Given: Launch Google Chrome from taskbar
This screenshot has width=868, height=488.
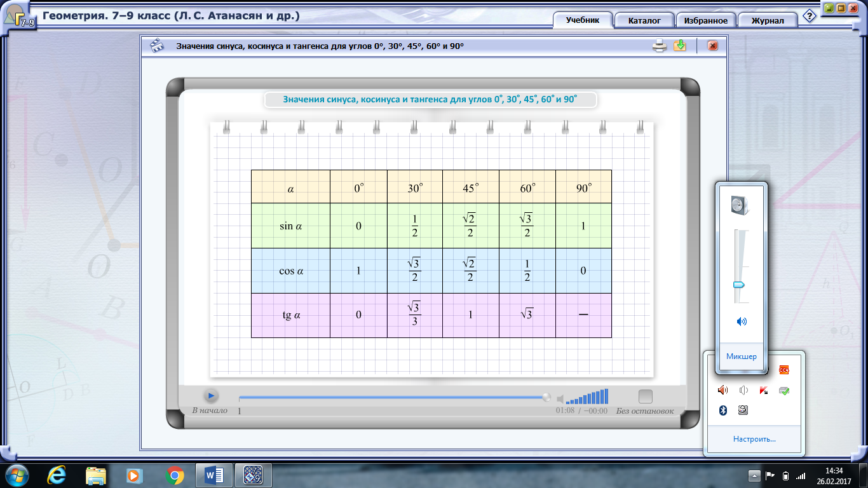Looking at the screenshot, I should 175,475.
